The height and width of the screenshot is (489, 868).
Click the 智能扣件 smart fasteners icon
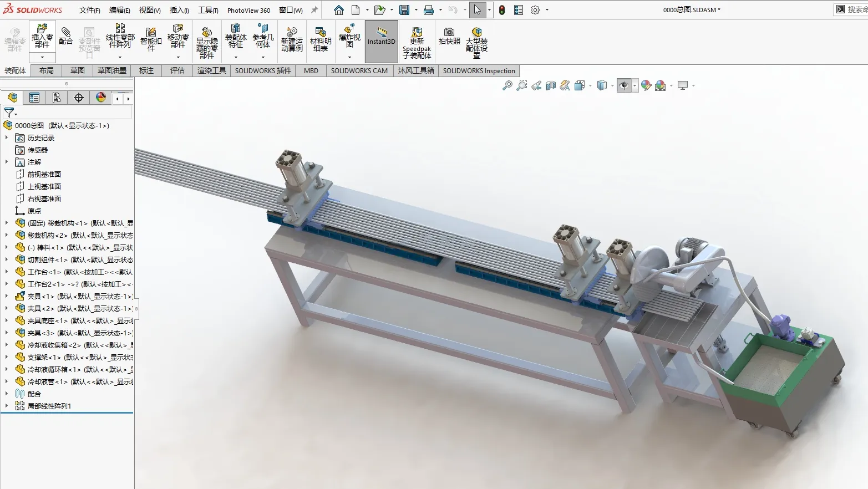click(x=151, y=39)
